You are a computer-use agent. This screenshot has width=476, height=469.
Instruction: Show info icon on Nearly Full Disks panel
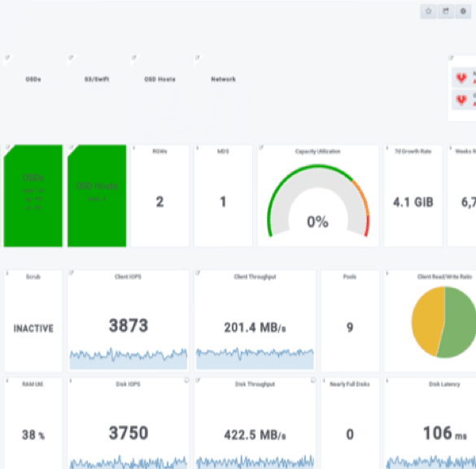[324, 380]
